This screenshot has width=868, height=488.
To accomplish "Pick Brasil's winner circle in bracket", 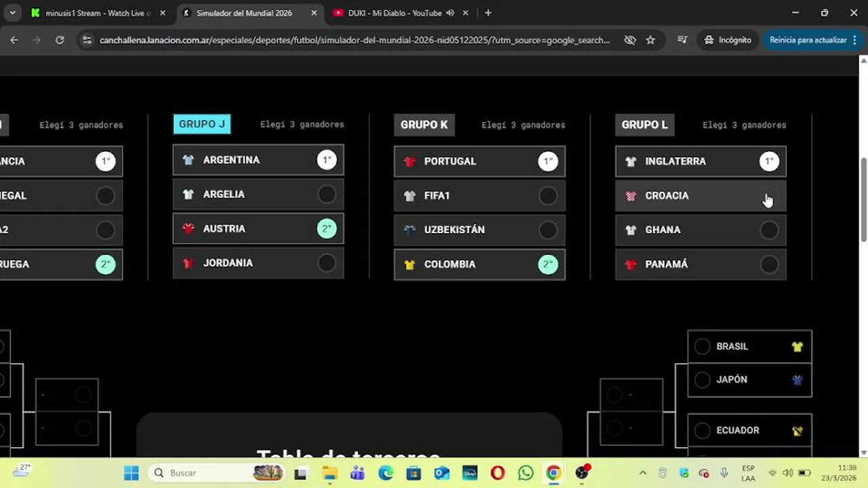I will (x=703, y=346).
